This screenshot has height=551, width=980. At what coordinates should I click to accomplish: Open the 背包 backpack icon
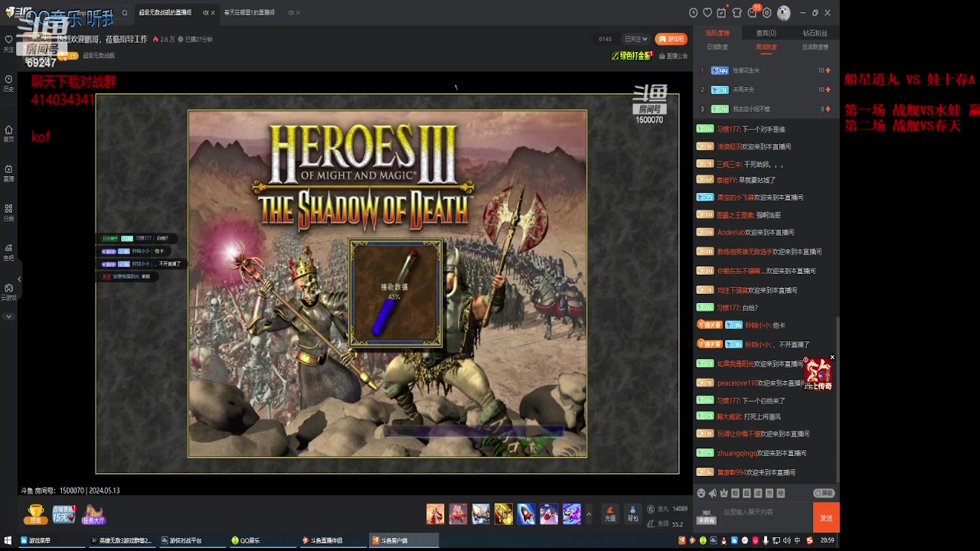[x=632, y=514]
